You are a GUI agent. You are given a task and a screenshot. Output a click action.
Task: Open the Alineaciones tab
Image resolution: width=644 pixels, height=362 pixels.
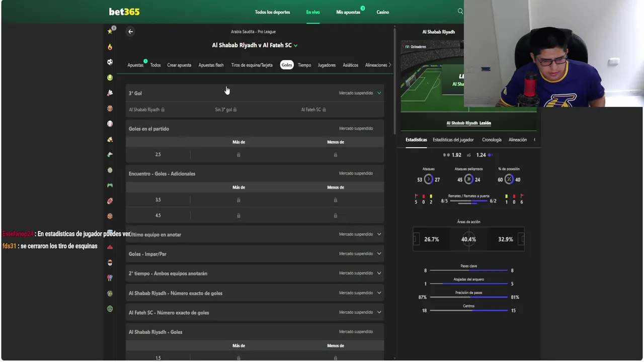[376, 65]
